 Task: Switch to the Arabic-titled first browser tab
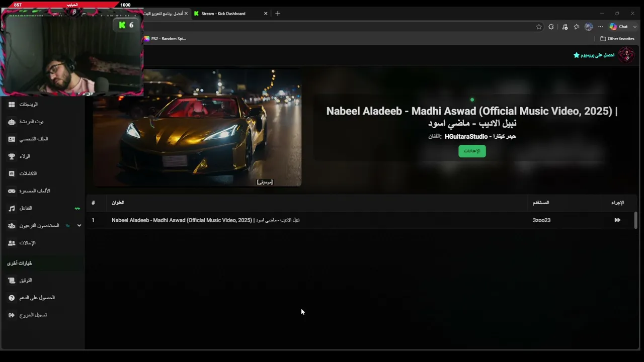165,14
